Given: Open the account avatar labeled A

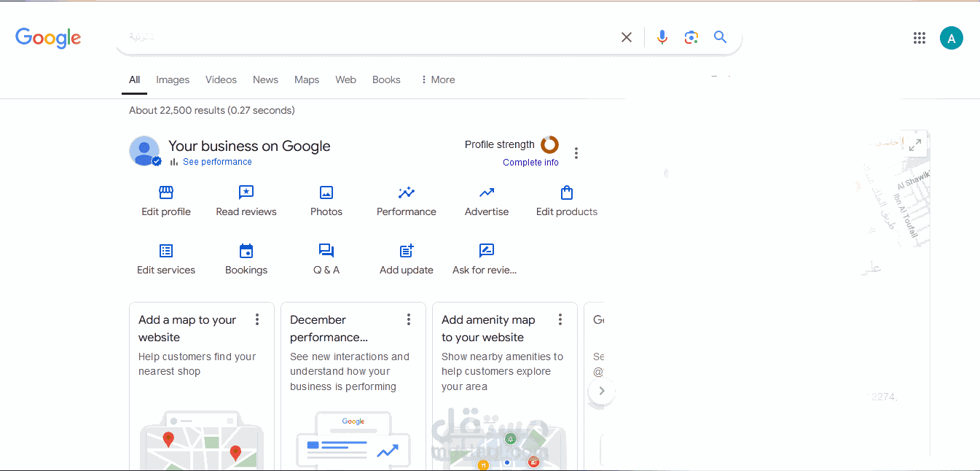Looking at the screenshot, I should (952, 38).
